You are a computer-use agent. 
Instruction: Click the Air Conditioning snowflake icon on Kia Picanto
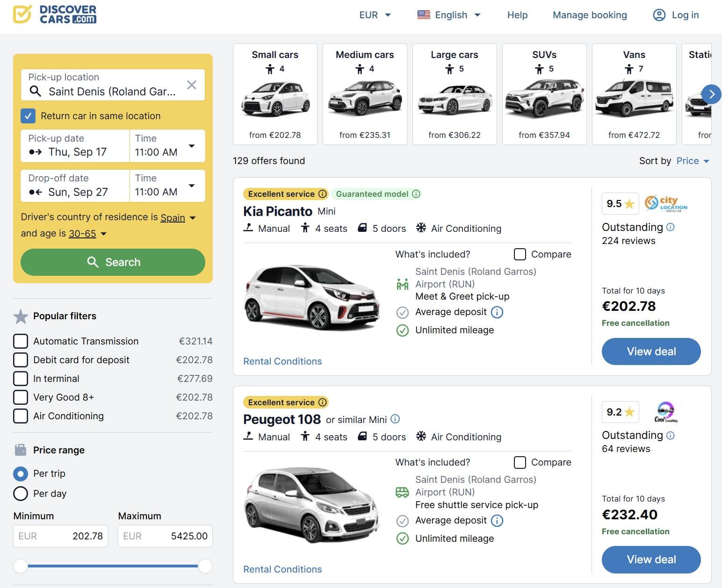point(421,228)
